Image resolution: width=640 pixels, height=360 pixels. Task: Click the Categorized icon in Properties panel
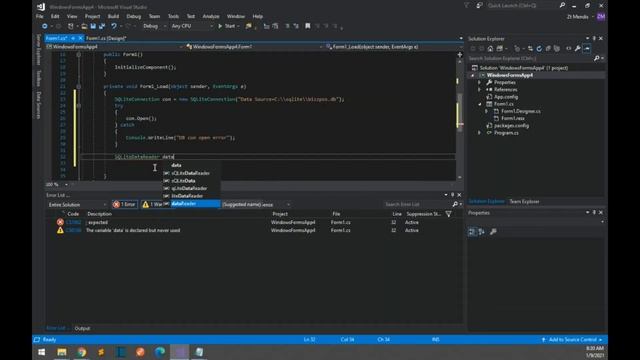(472, 232)
